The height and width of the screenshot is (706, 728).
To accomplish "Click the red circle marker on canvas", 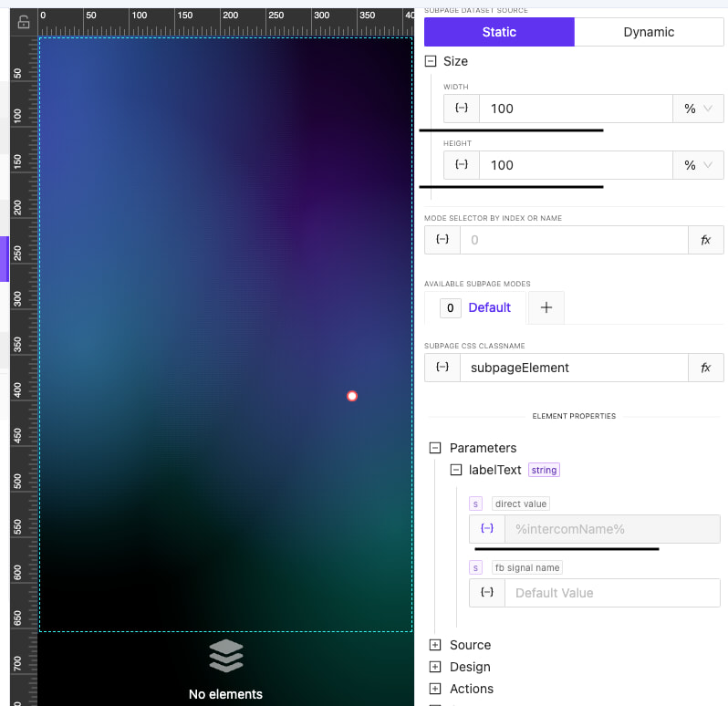I will coord(352,396).
